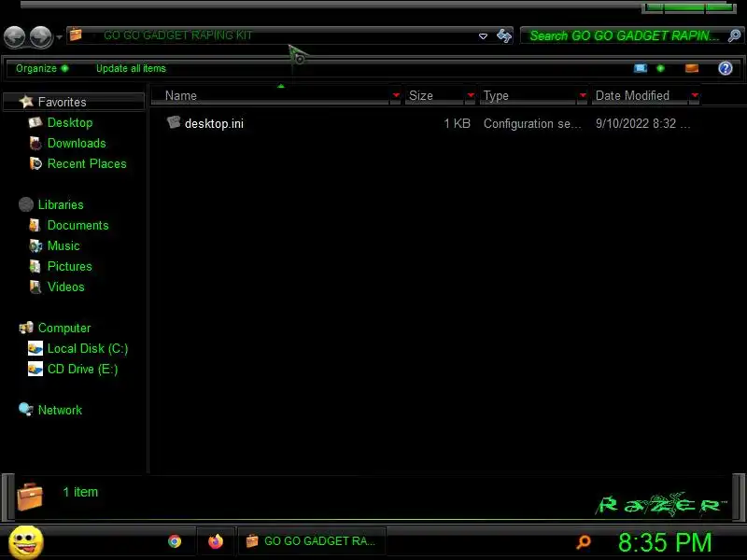
Task: Click the Computer icon in sidebar
Action: coord(26,328)
